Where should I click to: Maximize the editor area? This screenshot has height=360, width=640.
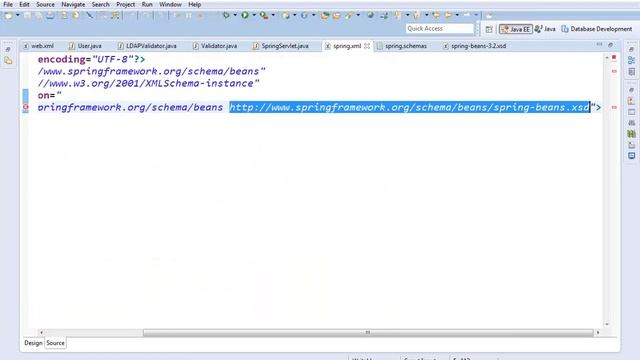(x=611, y=44)
